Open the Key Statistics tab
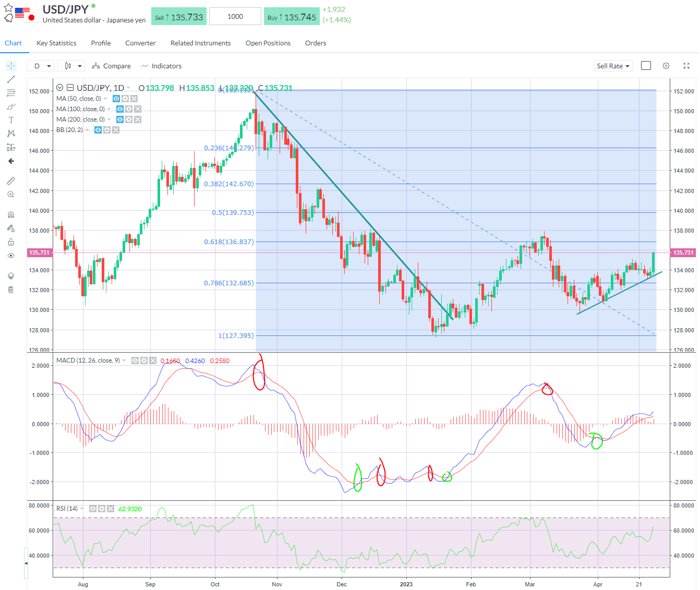 56,43
